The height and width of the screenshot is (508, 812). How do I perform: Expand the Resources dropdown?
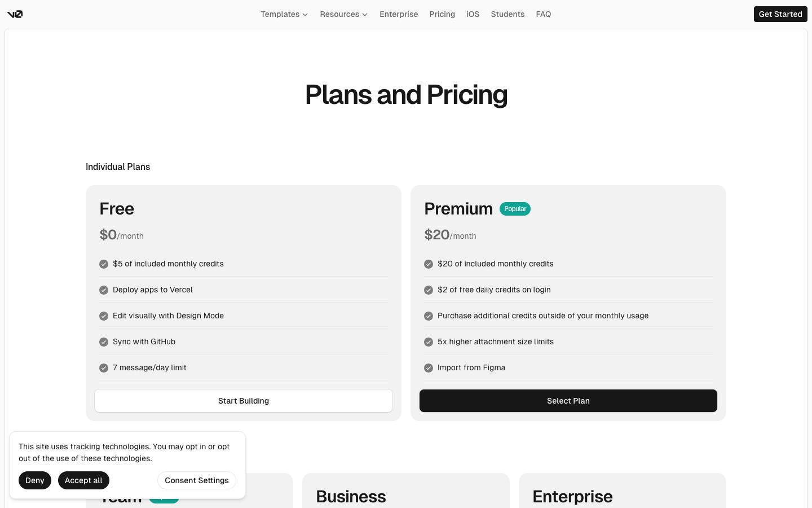click(343, 14)
